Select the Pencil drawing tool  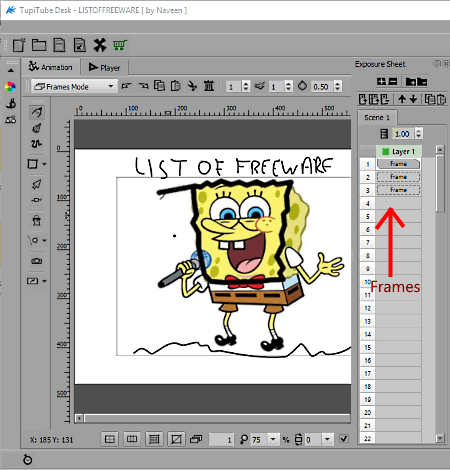[37, 112]
